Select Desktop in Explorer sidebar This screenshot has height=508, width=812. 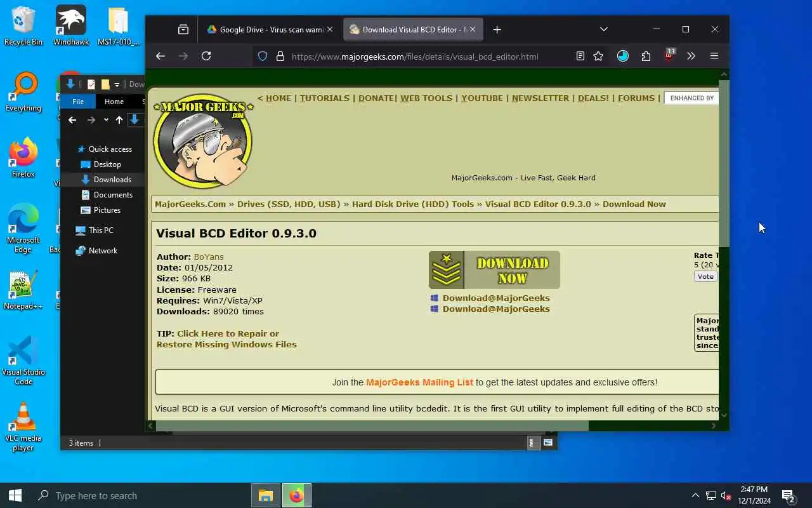coord(101,164)
